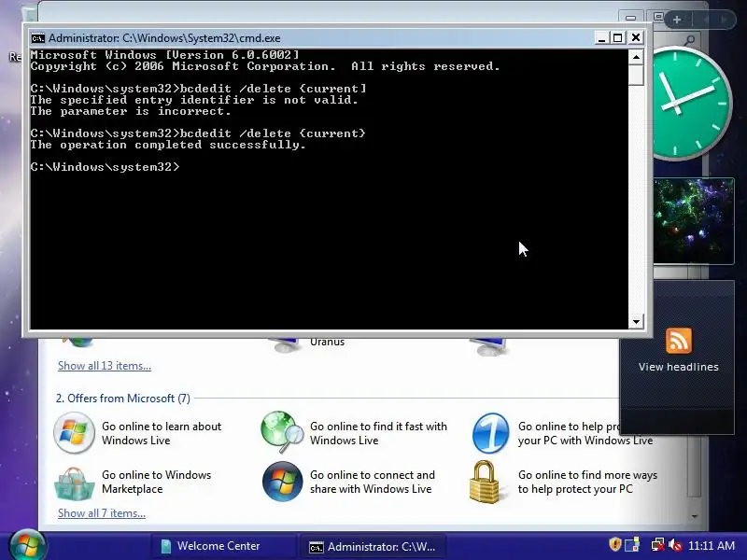Click 'The operation completed successfully.' line
Viewport: 747px width, 560px height.
pos(168,145)
